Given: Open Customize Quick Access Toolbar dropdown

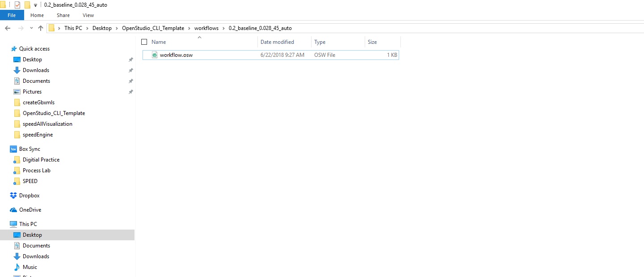Looking at the screenshot, I should point(35,5).
